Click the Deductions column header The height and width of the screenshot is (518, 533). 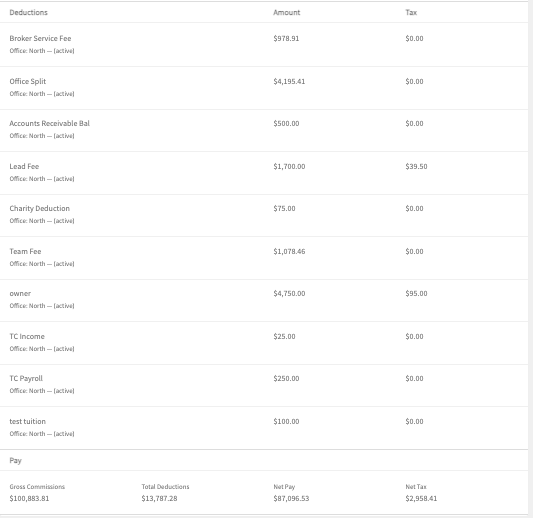click(x=29, y=13)
